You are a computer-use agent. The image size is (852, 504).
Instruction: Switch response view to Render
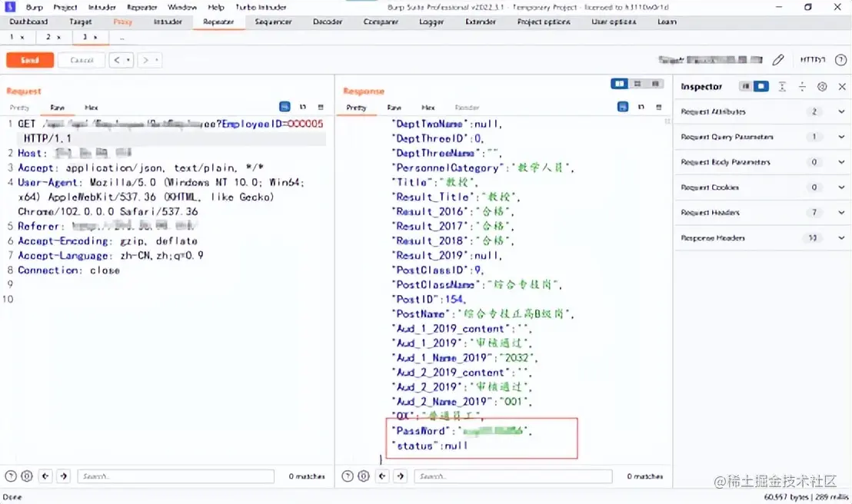tap(468, 108)
